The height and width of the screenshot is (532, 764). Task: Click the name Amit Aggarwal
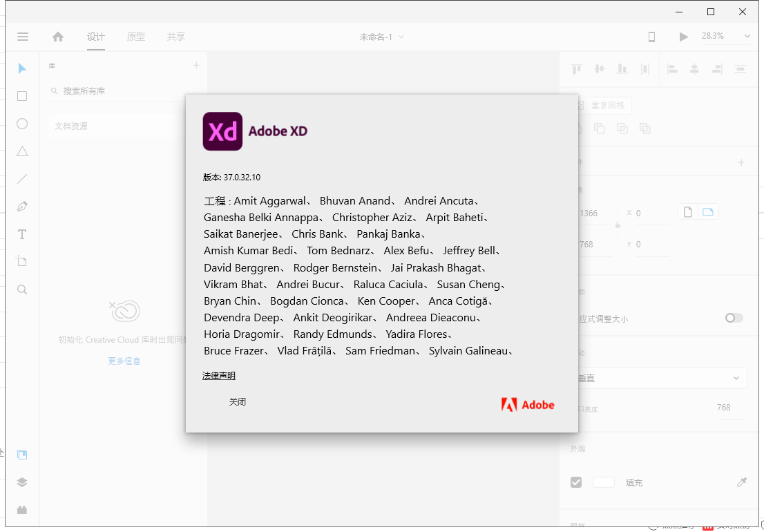pos(270,201)
